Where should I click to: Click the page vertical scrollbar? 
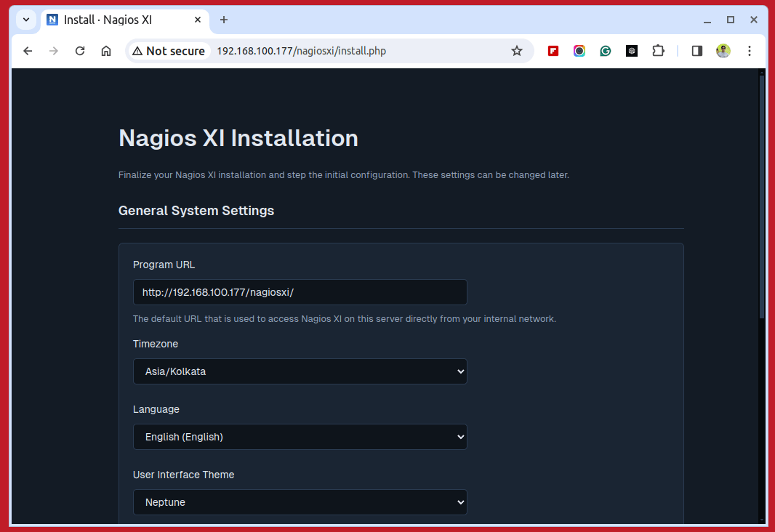pyautogui.click(x=762, y=196)
